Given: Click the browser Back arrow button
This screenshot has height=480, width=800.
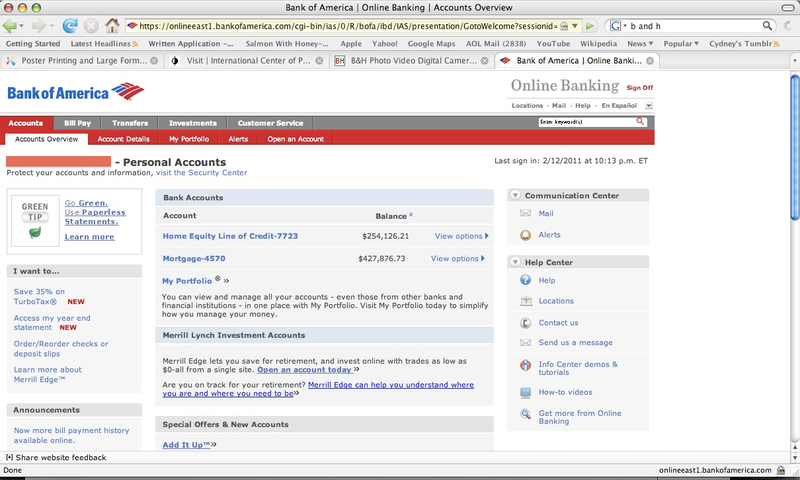Looking at the screenshot, I should pyautogui.click(x=9, y=26).
